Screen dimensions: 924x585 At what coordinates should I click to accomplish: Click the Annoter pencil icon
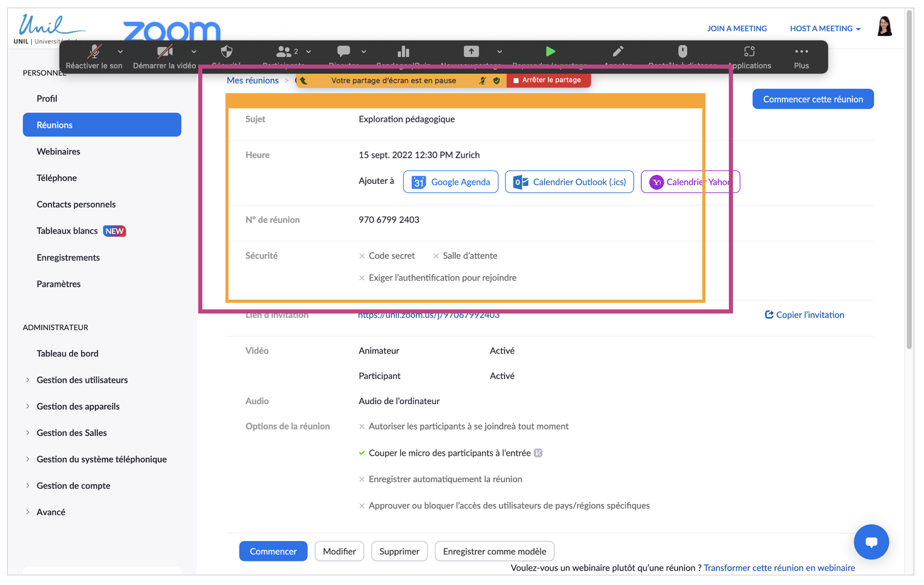coord(618,52)
